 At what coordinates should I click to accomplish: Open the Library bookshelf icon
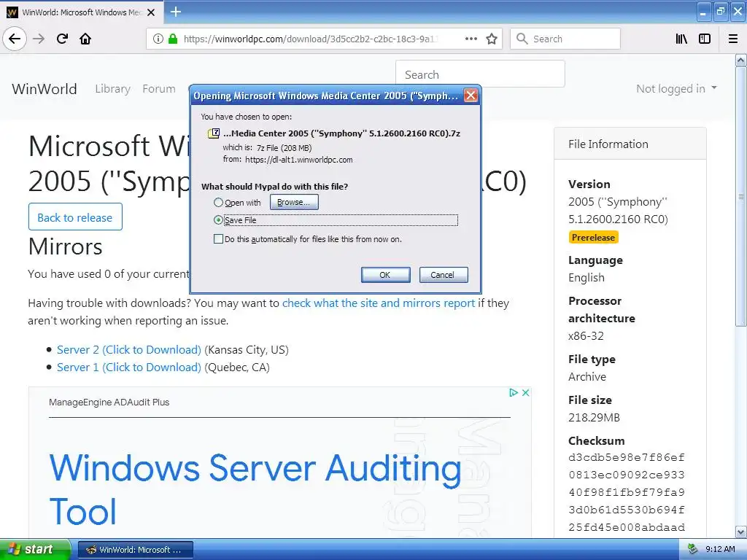click(x=681, y=39)
